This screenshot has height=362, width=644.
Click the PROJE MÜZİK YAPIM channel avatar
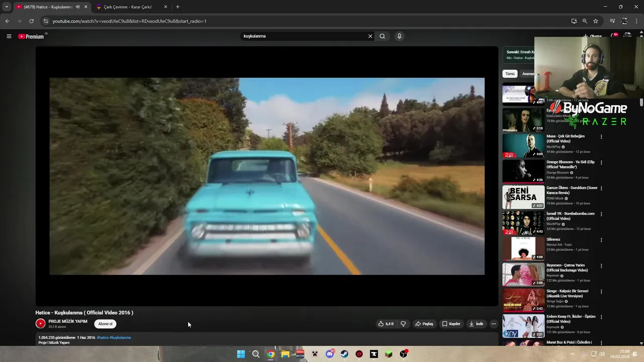click(x=40, y=324)
